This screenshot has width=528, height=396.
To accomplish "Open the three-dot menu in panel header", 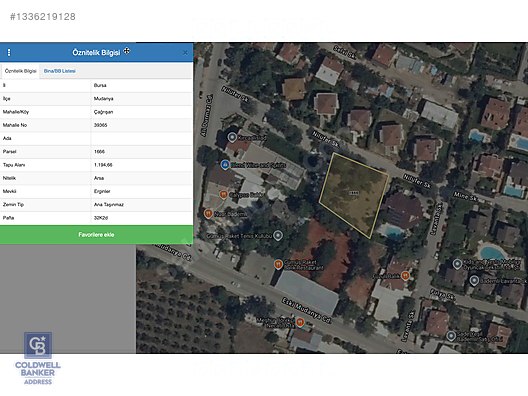I will tap(9, 52).
